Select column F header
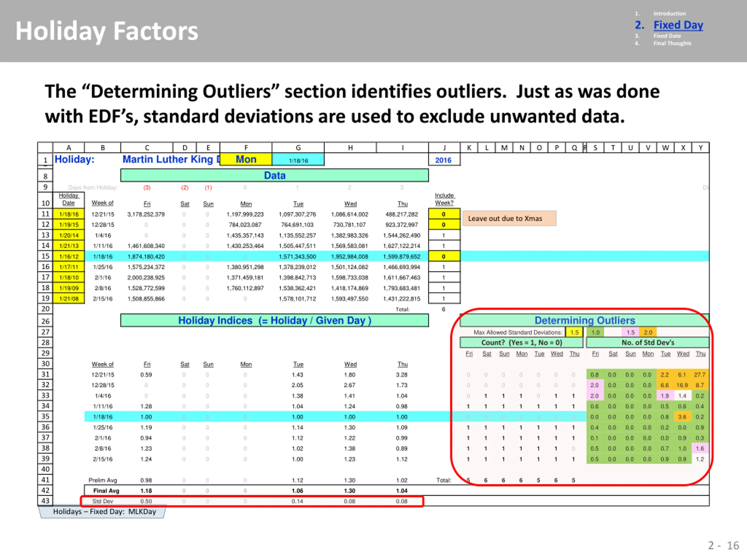This screenshot has height=560, width=747. pyautogui.click(x=246, y=148)
